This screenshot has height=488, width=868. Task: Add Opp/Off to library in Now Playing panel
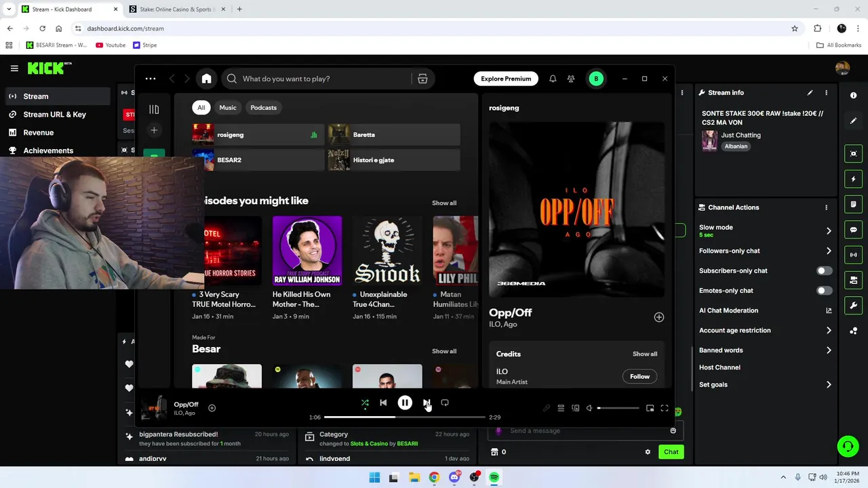tap(658, 317)
